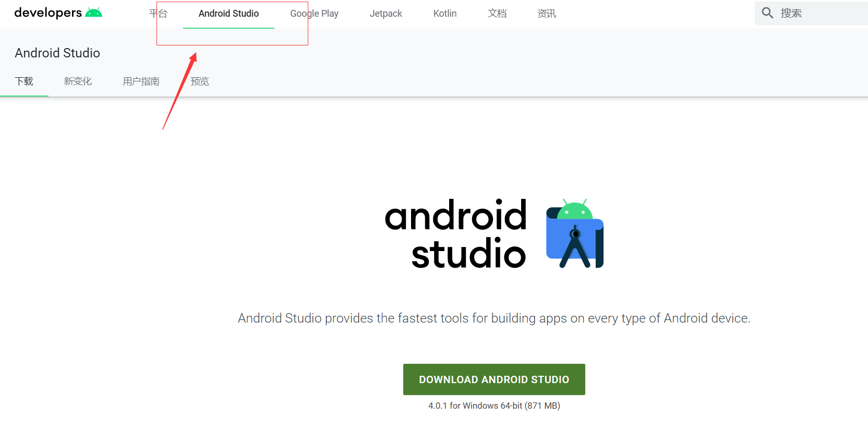
Task: Click the Android Studio page heading
Action: click(57, 53)
